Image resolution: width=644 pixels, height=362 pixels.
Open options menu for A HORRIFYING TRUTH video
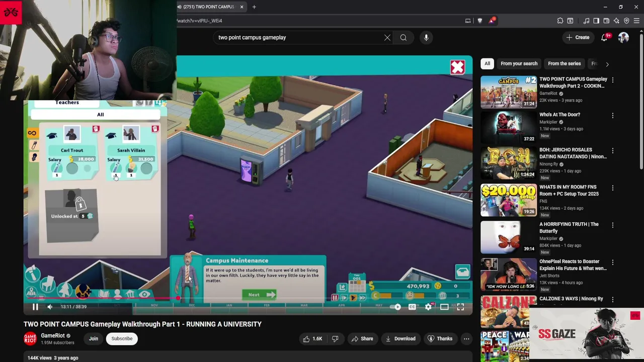pos(612,225)
